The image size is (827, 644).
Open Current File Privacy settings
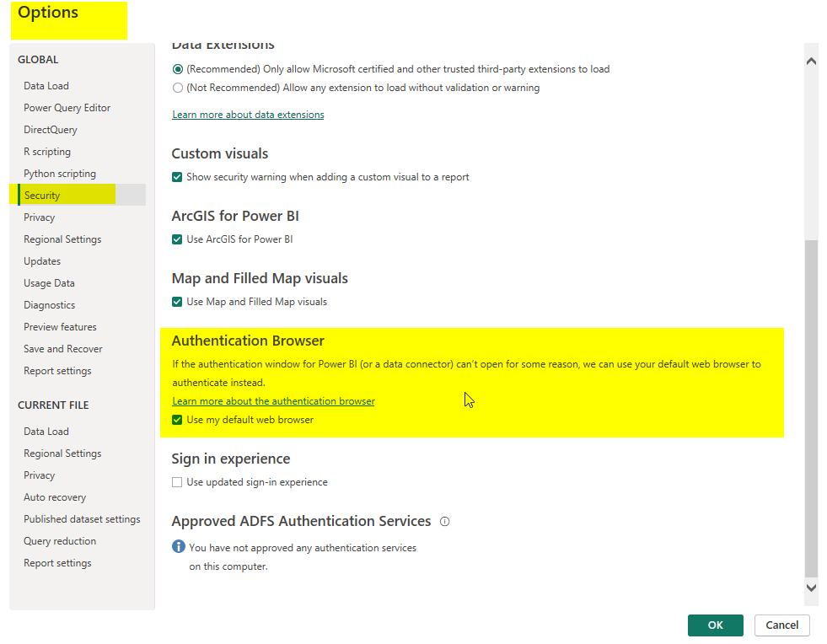39,475
